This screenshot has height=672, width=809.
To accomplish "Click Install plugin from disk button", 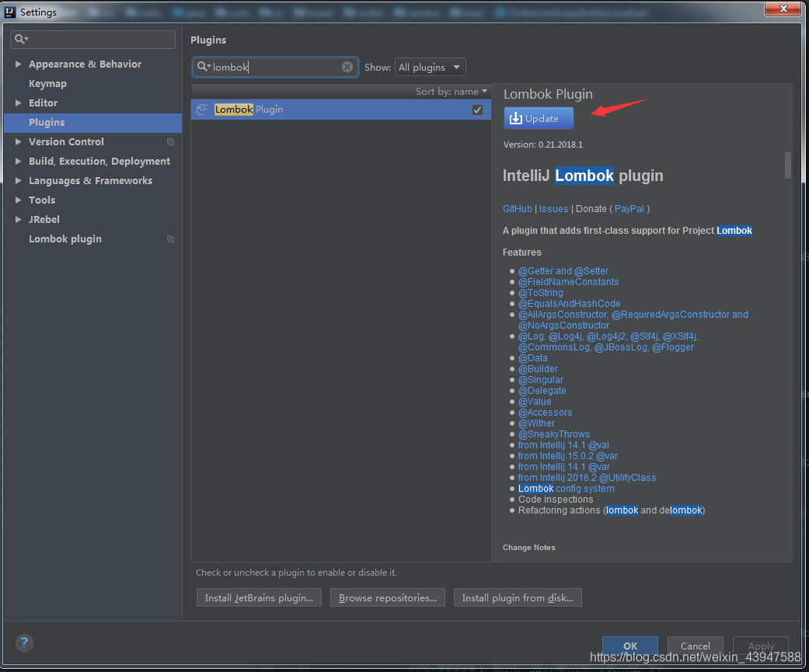I will [518, 597].
